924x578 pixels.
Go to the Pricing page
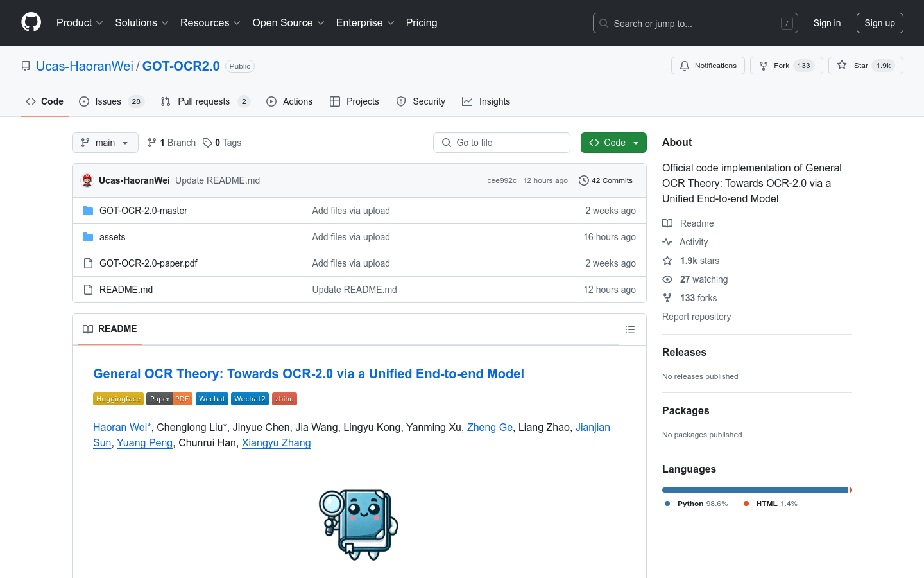coord(422,23)
